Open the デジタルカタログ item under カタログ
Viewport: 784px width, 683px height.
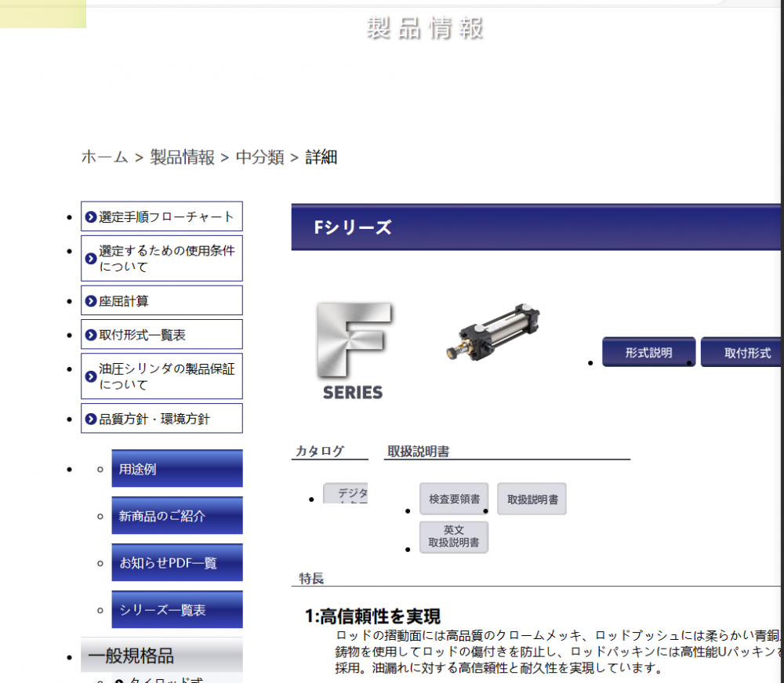pyautogui.click(x=346, y=496)
